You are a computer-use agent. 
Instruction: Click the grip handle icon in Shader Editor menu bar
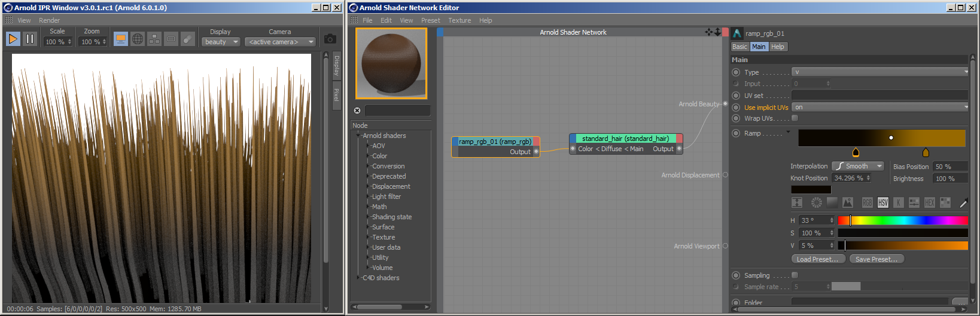pyautogui.click(x=355, y=20)
